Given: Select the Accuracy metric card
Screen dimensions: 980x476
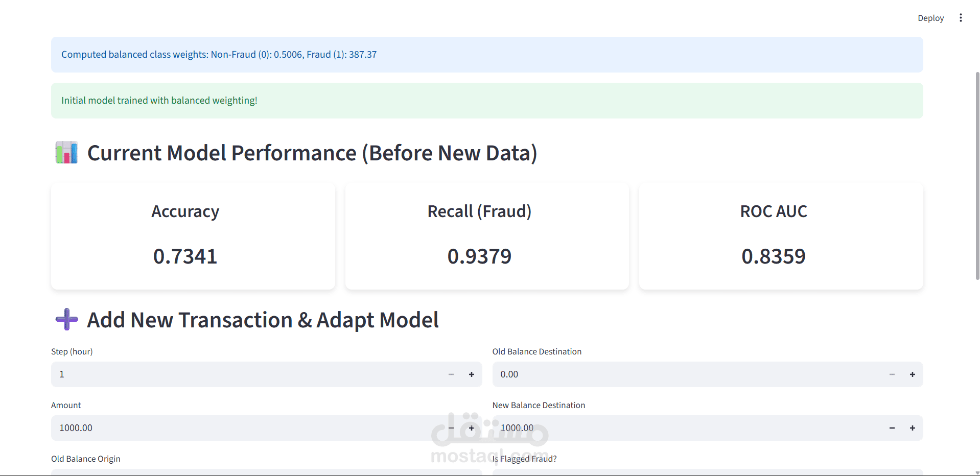Looking at the screenshot, I should tap(193, 236).
